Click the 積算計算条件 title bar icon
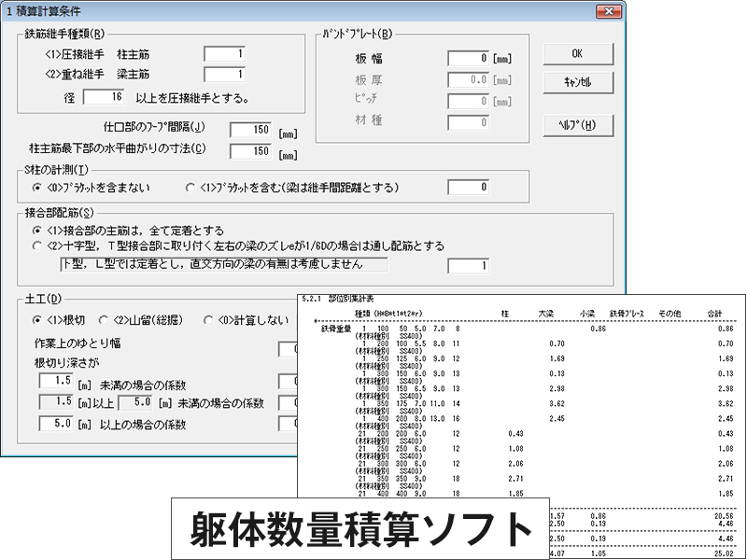This screenshot has height=560, width=747. point(11,11)
